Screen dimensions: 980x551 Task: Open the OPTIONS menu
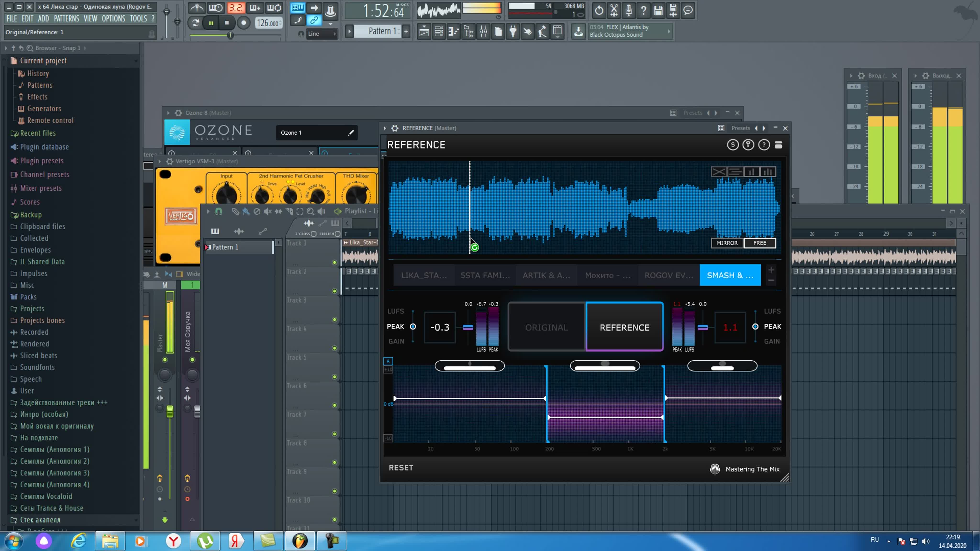pos(113,19)
